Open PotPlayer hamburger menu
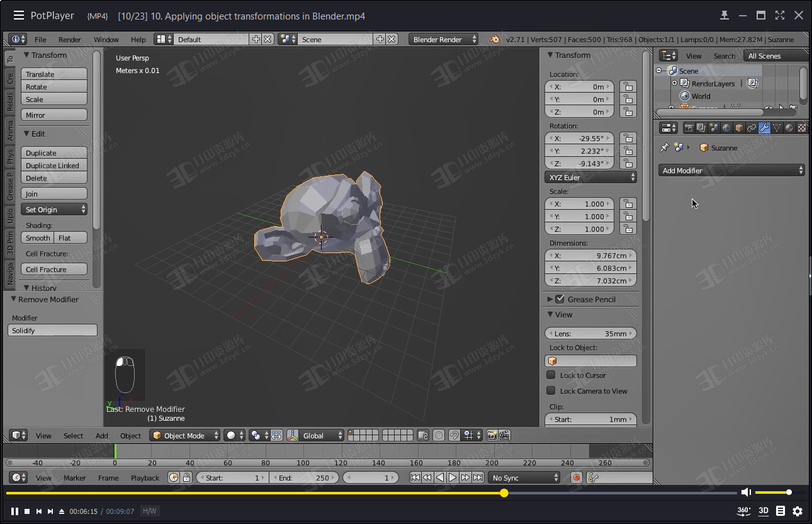This screenshot has height=524, width=812. pyautogui.click(x=19, y=15)
